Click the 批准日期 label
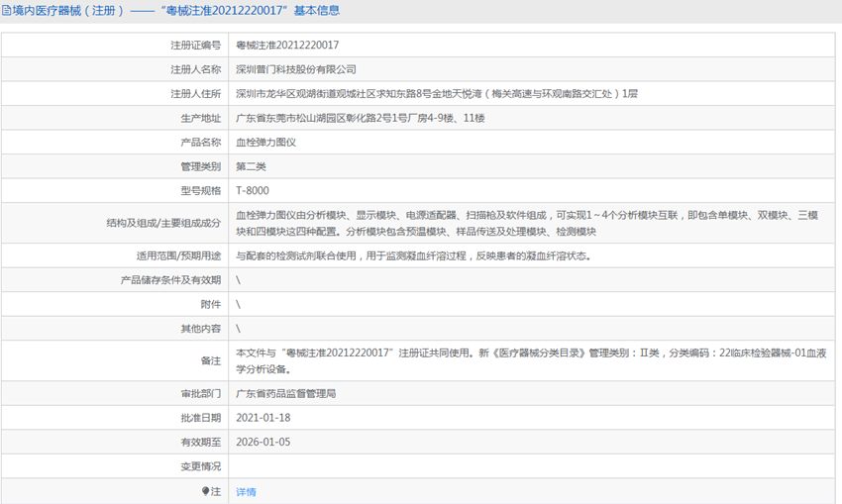The width and height of the screenshot is (842, 504). pyautogui.click(x=201, y=418)
